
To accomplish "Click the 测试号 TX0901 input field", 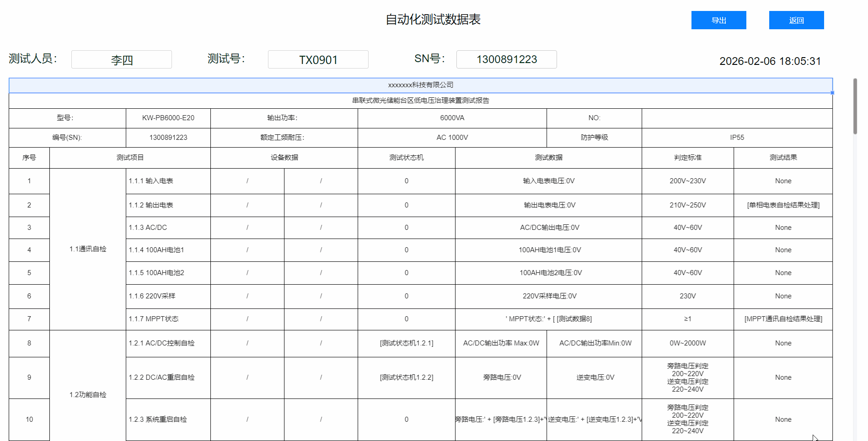I will [x=318, y=59].
